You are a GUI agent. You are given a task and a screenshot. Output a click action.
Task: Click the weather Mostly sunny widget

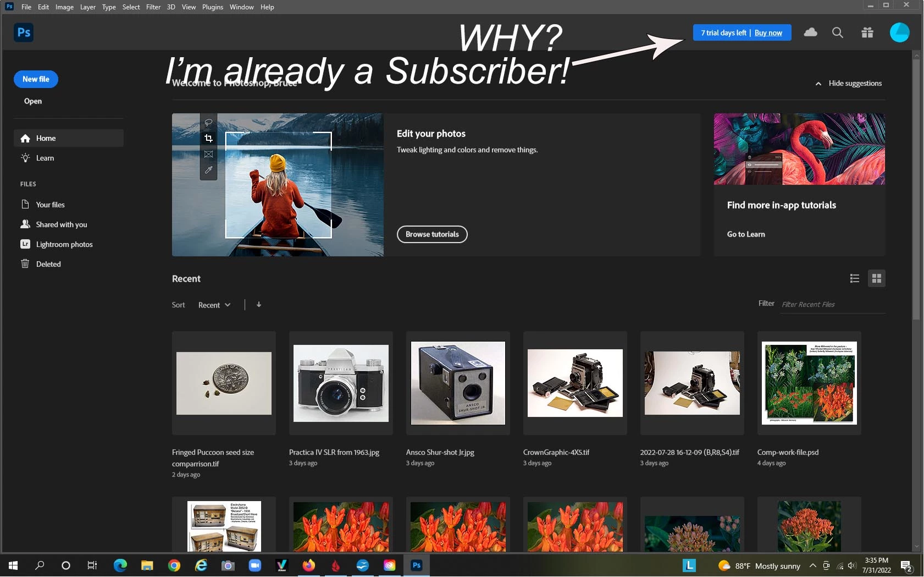(759, 565)
